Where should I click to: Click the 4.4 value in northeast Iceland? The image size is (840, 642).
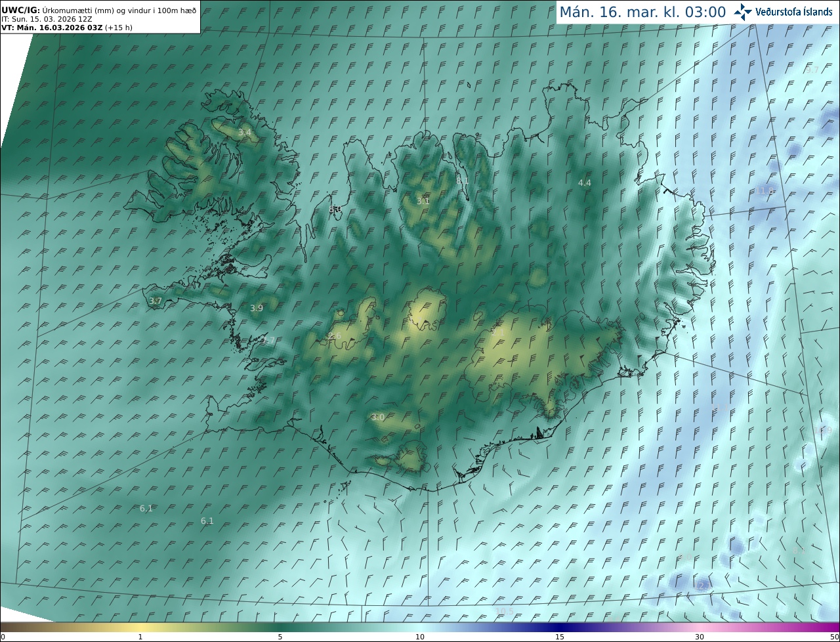[x=584, y=182]
